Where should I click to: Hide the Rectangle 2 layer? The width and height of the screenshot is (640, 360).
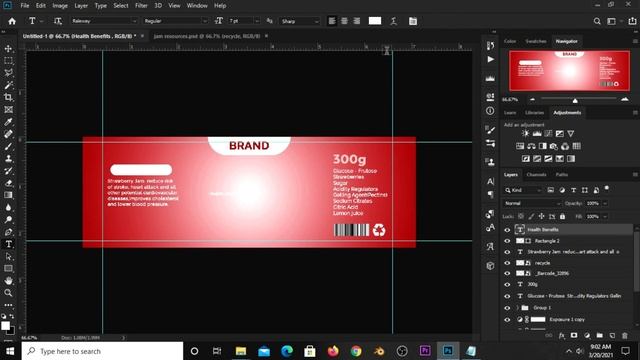click(507, 241)
